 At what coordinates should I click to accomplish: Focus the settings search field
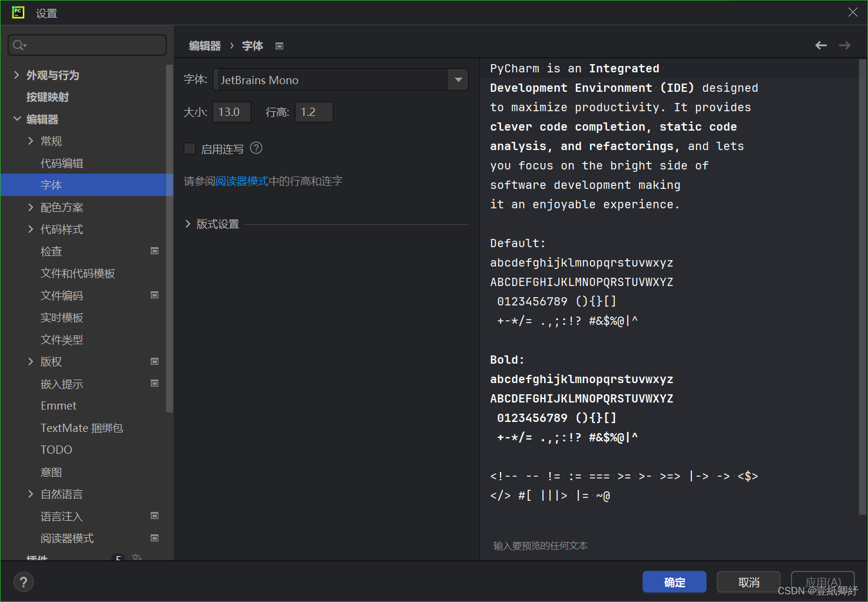(87, 45)
